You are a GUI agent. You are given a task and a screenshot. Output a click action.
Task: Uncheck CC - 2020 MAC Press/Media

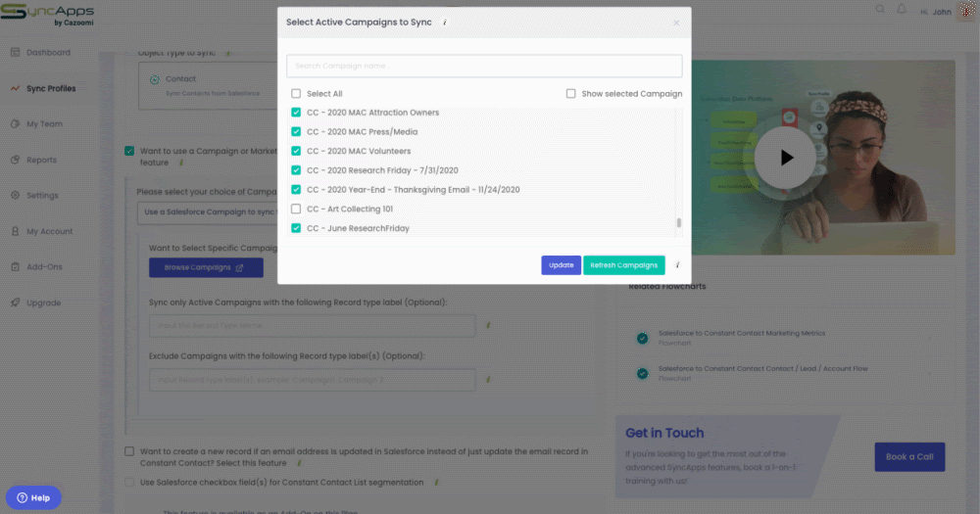tap(296, 132)
